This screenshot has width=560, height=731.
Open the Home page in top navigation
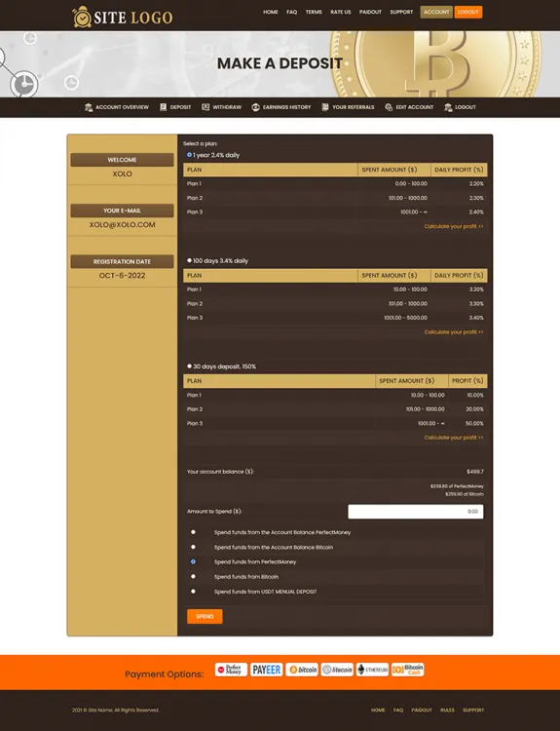coord(270,12)
